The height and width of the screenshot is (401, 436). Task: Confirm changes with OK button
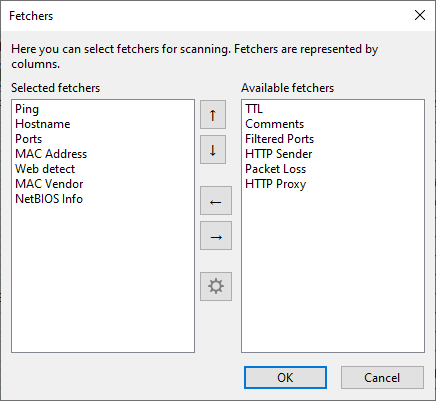click(x=285, y=378)
